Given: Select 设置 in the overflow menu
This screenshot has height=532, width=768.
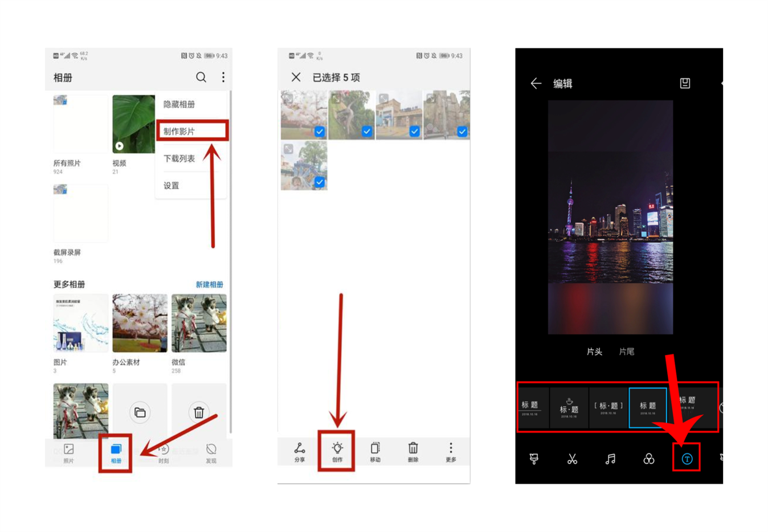Looking at the screenshot, I should coord(171,186).
